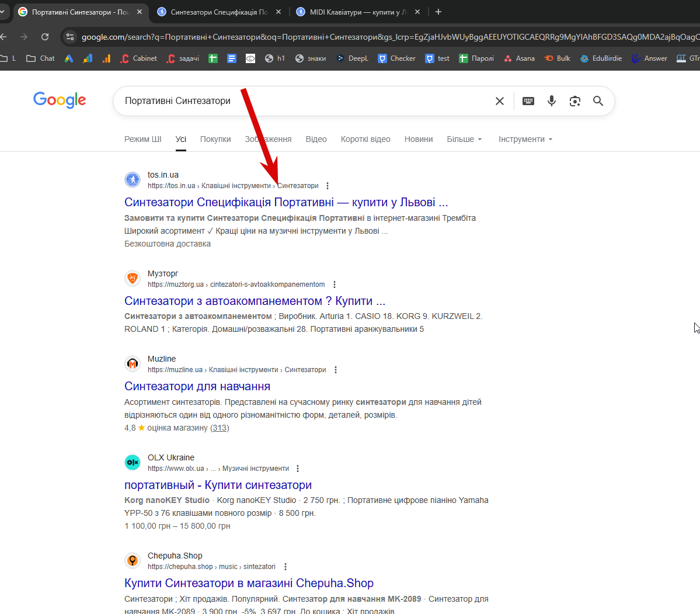The height and width of the screenshot is (614, 700).
Task: Switch to the Новини tab
Action: (419, 140)
